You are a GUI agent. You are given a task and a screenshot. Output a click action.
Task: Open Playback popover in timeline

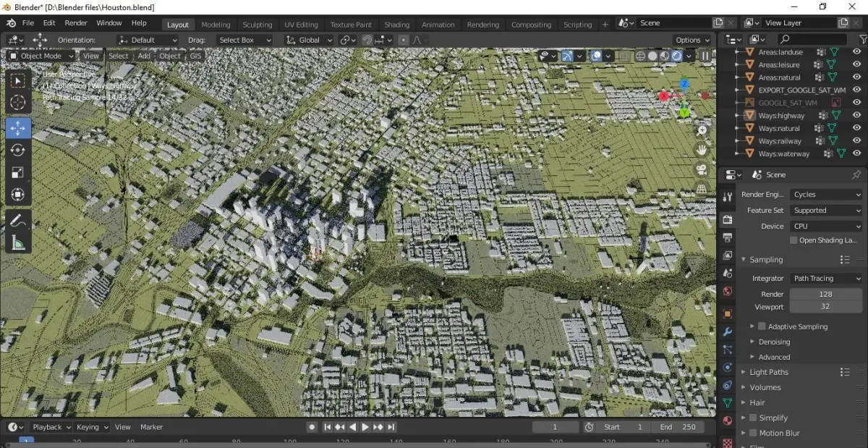tap(51, 427)
